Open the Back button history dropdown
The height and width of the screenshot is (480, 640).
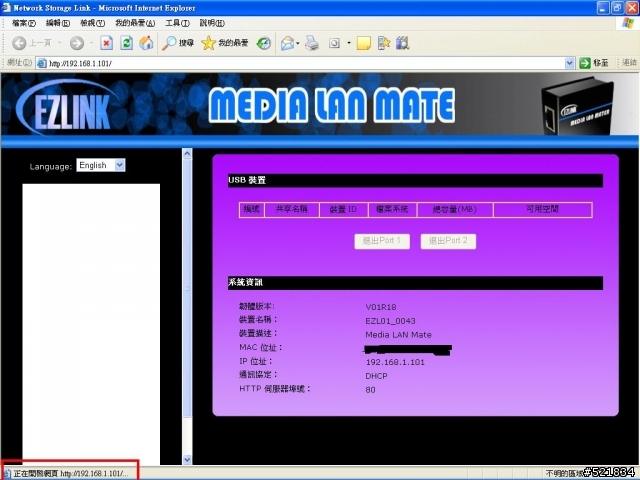pos(59,43)
